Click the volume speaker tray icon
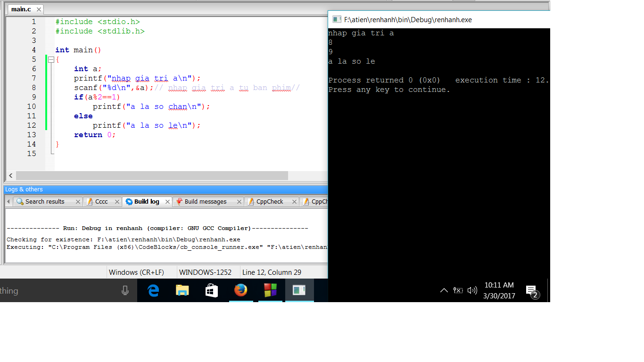The height and width of the screenshot is (362, 644). 472,290
